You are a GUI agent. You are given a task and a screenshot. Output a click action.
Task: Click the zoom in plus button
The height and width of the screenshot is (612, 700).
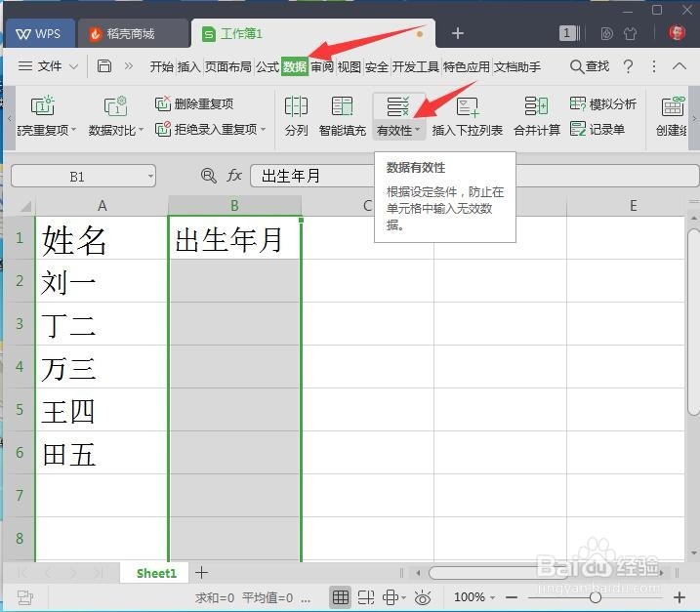(x=679, y=597)
